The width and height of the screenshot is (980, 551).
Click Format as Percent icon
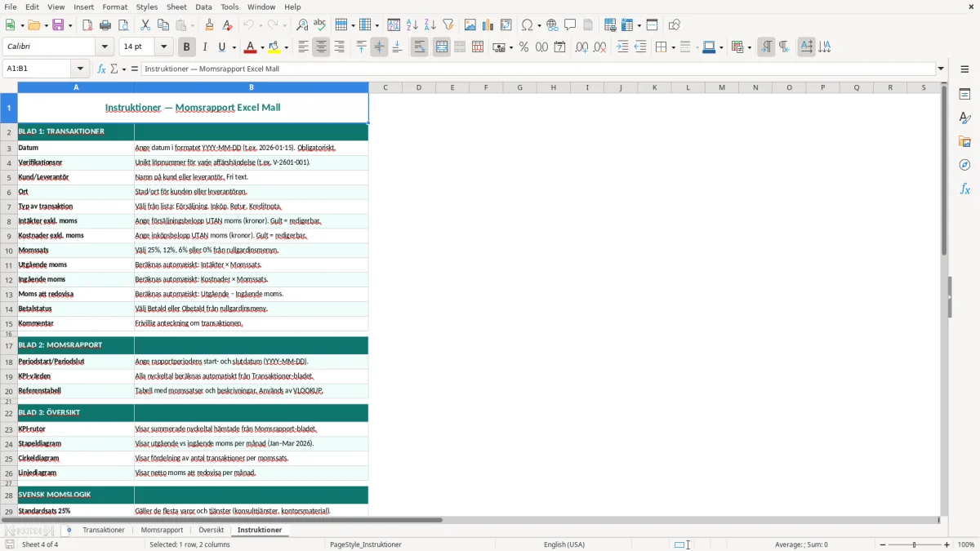[524, 47]
